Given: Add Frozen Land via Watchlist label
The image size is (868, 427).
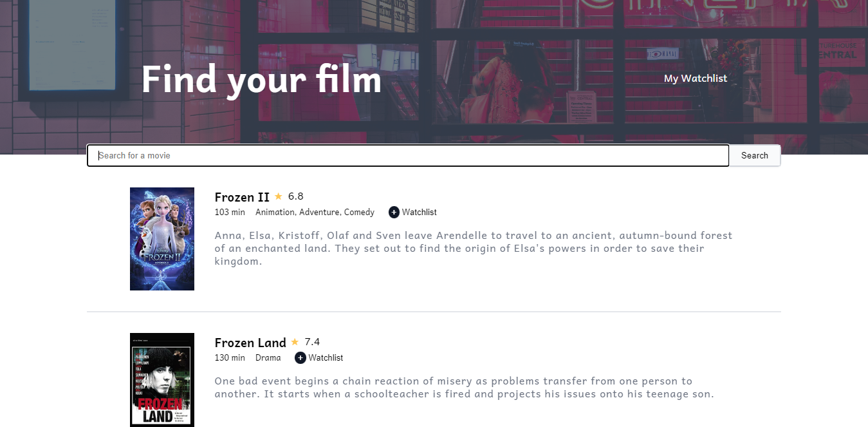Looking at the screenshot, I should (x=326, y=357).
